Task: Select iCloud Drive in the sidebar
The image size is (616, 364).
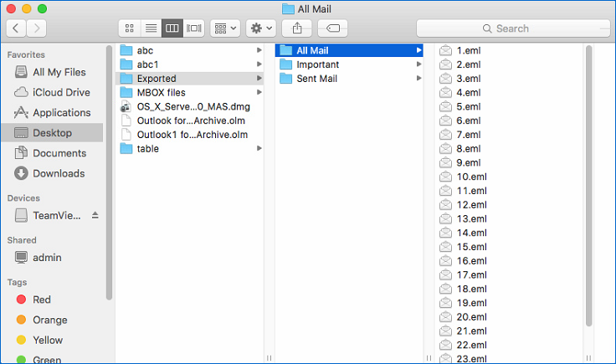Action: [61, 92]
